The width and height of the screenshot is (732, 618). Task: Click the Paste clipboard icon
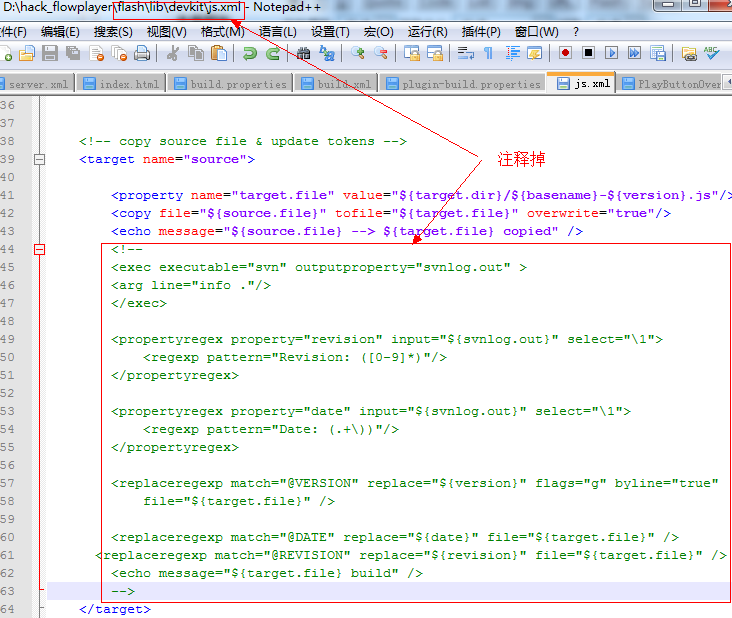218,53
